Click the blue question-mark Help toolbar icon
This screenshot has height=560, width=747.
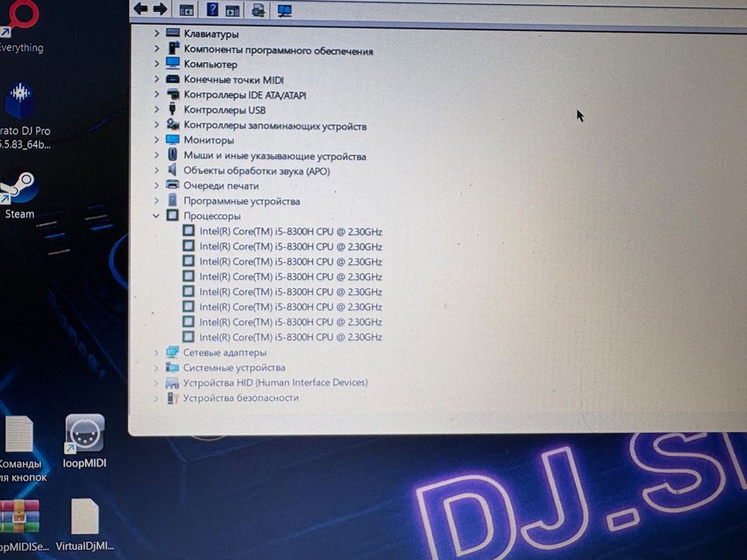pos(212,9)
